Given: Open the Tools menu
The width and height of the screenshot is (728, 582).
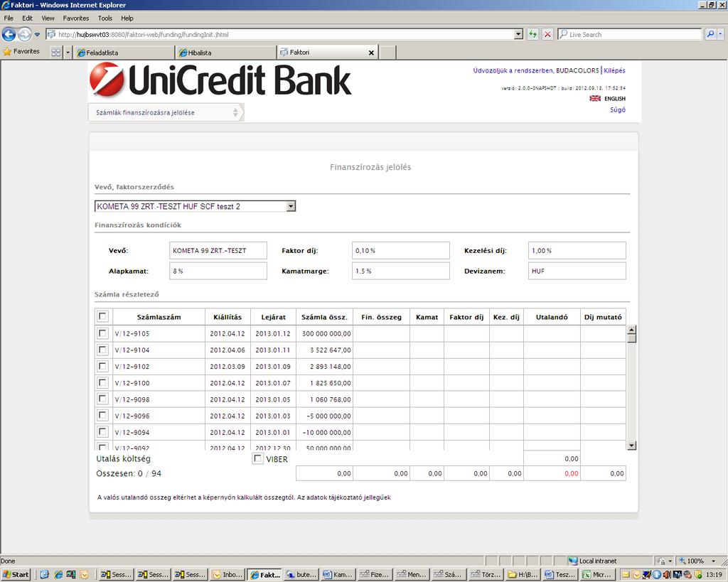Looking at the screenshot, I should (x=105, y=18).
